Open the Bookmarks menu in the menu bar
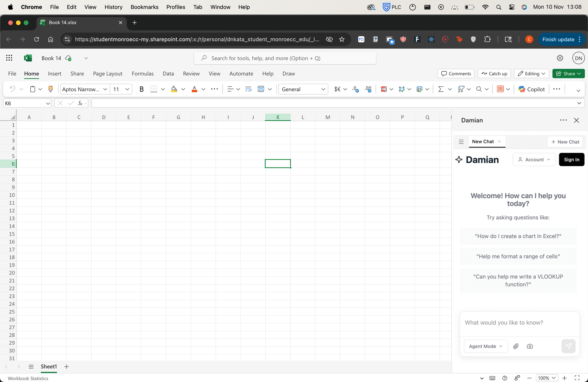588x382 pixels. click(x=144, y=7)
